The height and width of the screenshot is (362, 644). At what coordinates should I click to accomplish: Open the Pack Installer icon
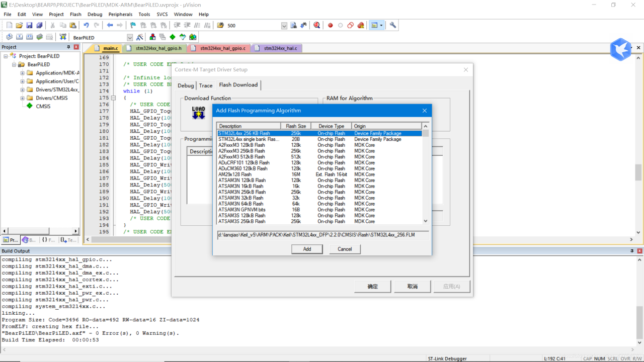(x=193, y=37)
